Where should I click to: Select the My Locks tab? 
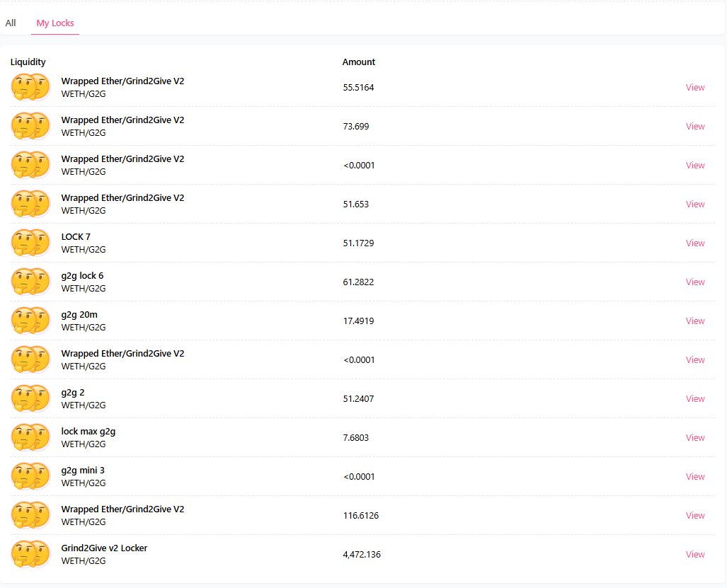[55, 23]
